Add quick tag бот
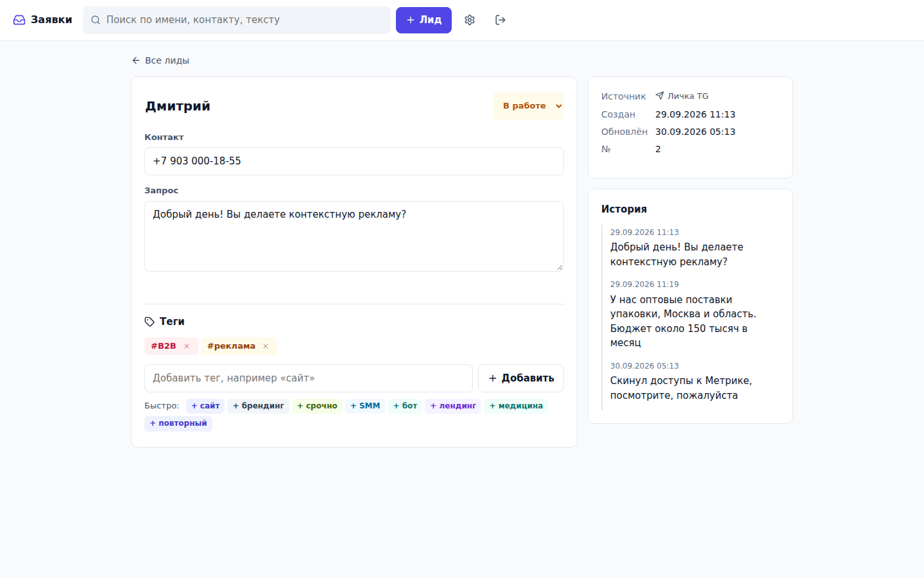The image size is (924, 578). [405, 406]
